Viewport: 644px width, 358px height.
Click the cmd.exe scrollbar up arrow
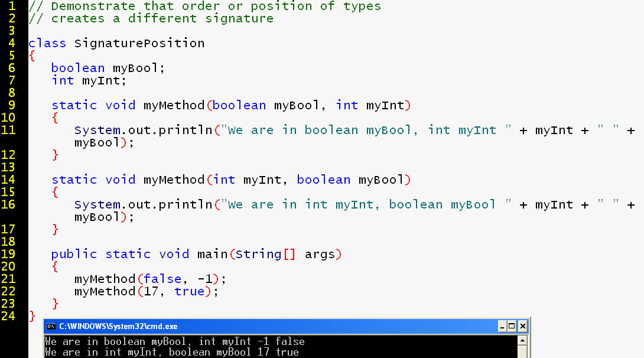522,340
